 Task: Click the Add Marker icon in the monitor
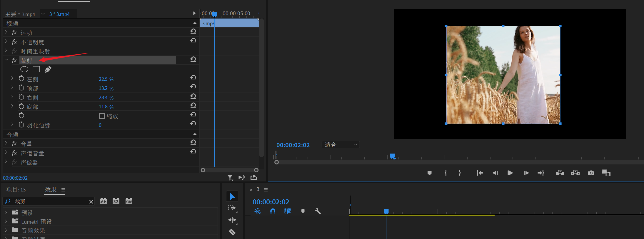click(429, 173)
